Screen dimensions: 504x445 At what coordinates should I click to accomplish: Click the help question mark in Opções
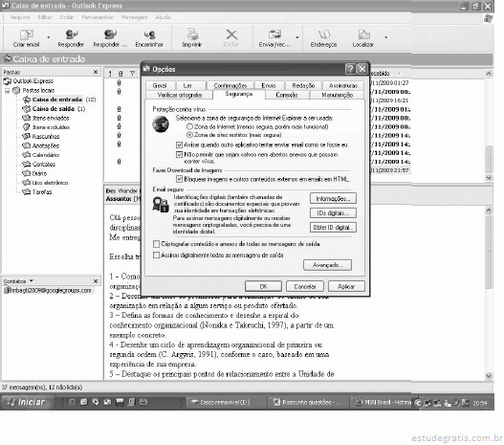350,69
